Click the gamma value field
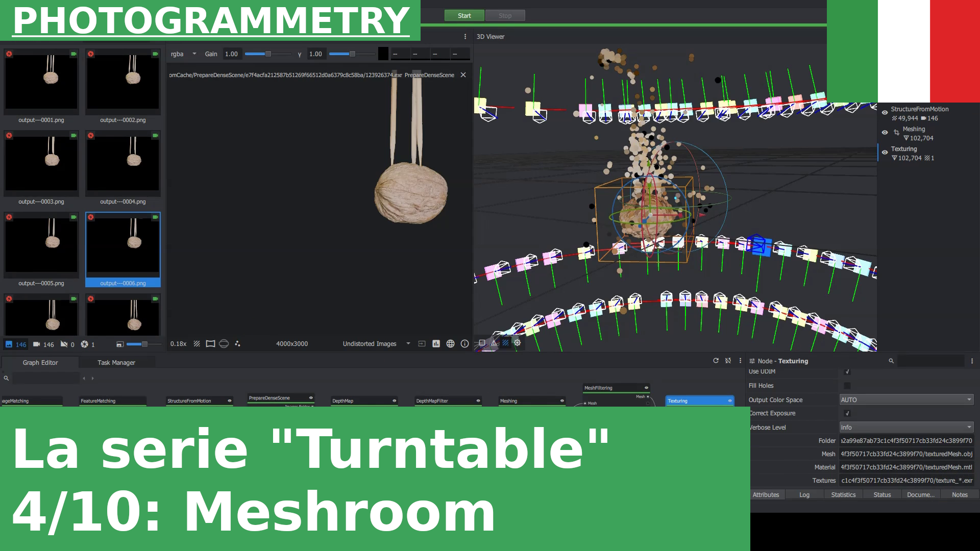The image size is (980, 551). (x=316, y=54)
